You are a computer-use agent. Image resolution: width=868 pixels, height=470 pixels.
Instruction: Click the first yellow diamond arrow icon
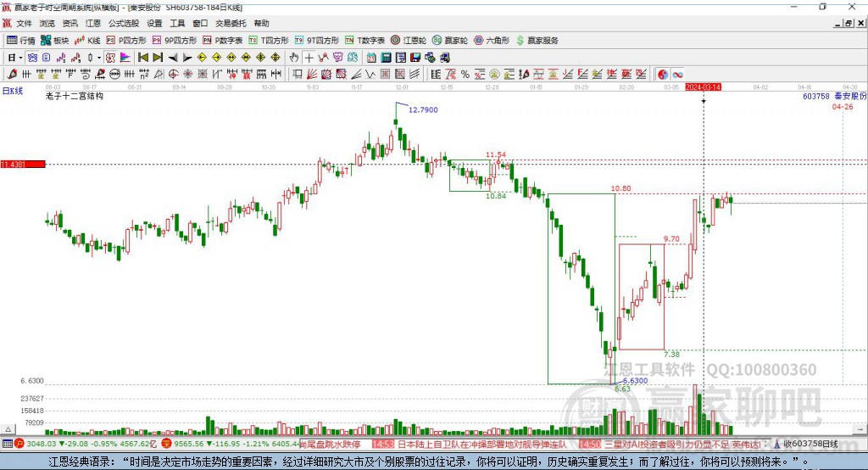[x=202, y=58]
